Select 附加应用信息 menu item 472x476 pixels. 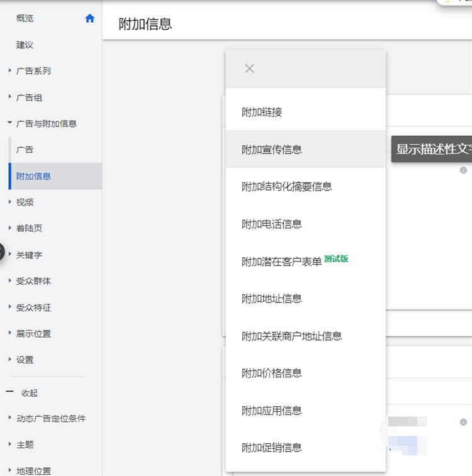pos(306,411)
